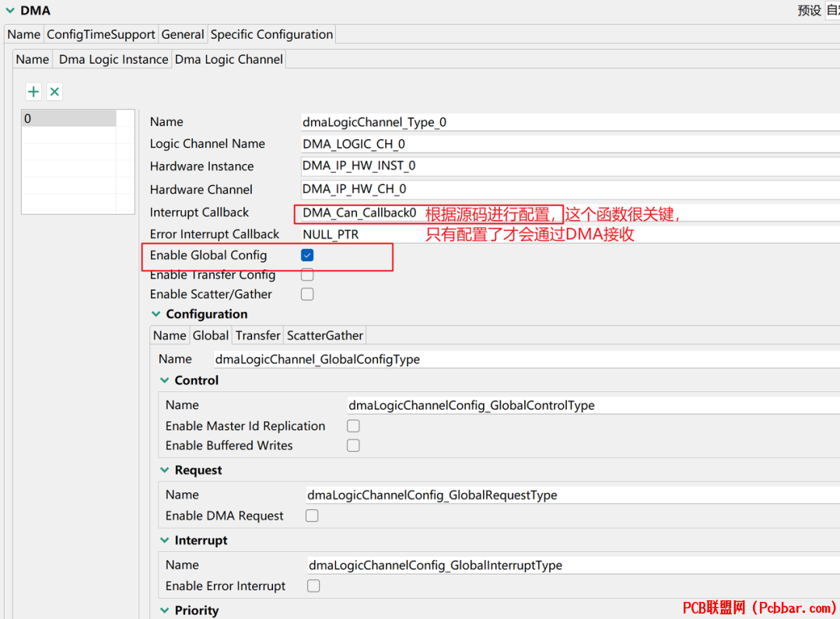840x619 pixels.
Task: Switch to Dma Logic Instance tab
Action: click(x=114, y=59)
